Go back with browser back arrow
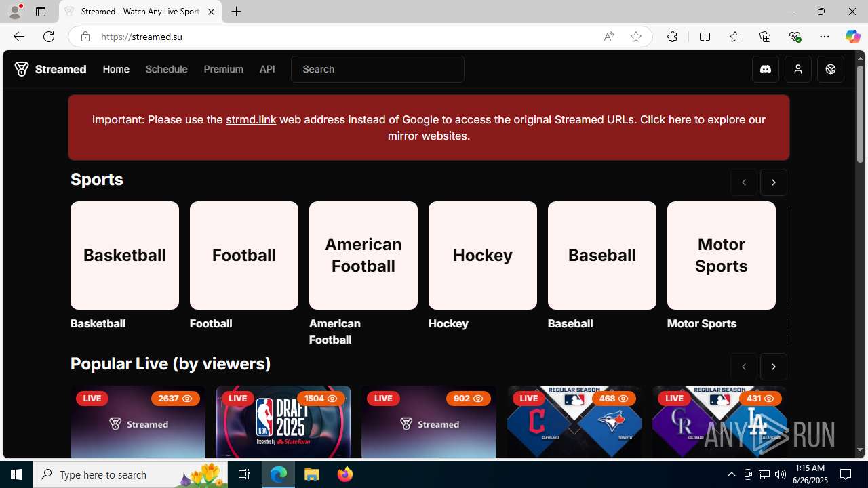Image resolution: width=868 pixels, height=488 pixels. [x=18, y=37]
